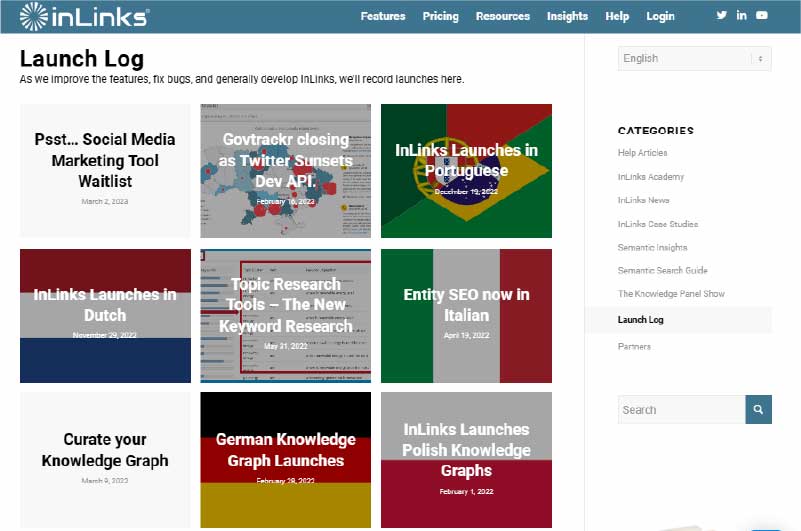801x531 pixels.
Task: Click the search magnifier button
Action: 758,409
